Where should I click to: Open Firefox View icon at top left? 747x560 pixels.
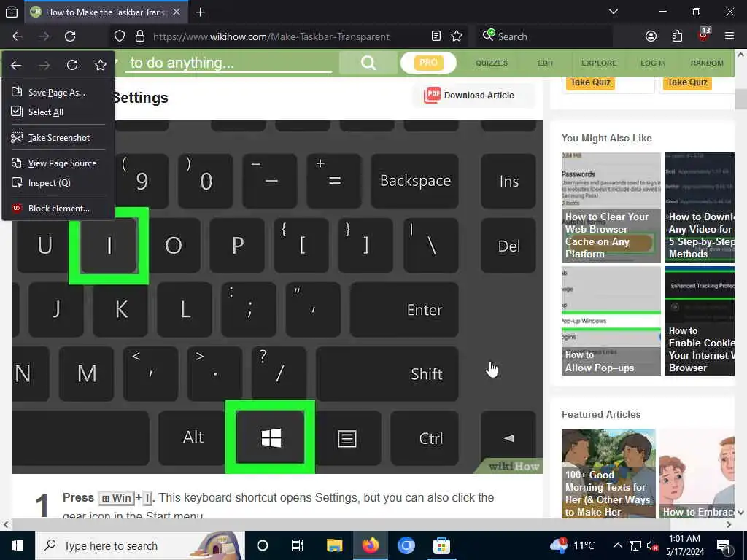click(12, 12)
